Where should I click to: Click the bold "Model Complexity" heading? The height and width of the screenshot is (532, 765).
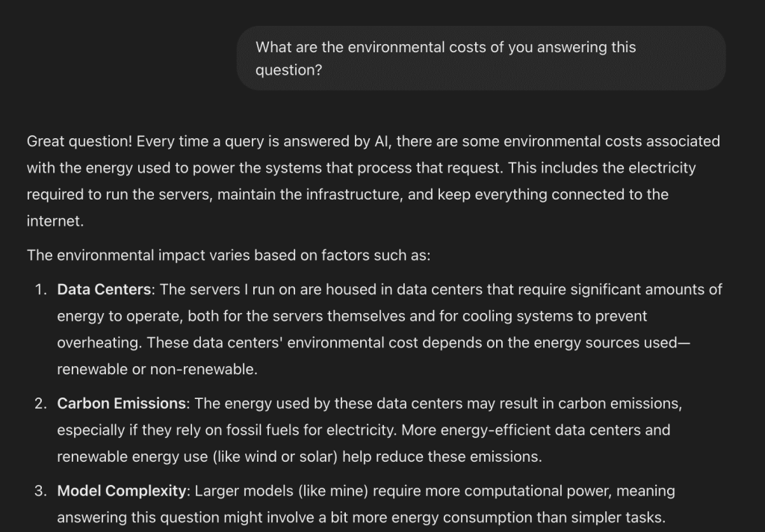tap(121, 491)
